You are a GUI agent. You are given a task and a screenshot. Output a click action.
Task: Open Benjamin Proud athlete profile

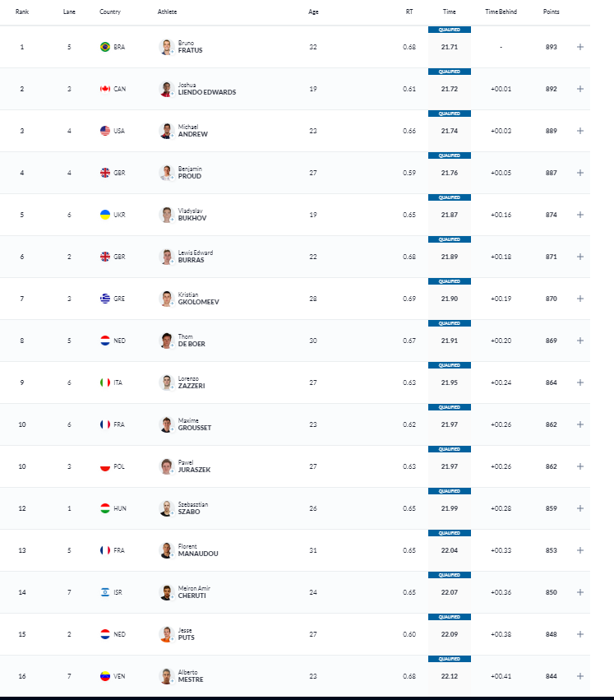(x=190, y=173)
